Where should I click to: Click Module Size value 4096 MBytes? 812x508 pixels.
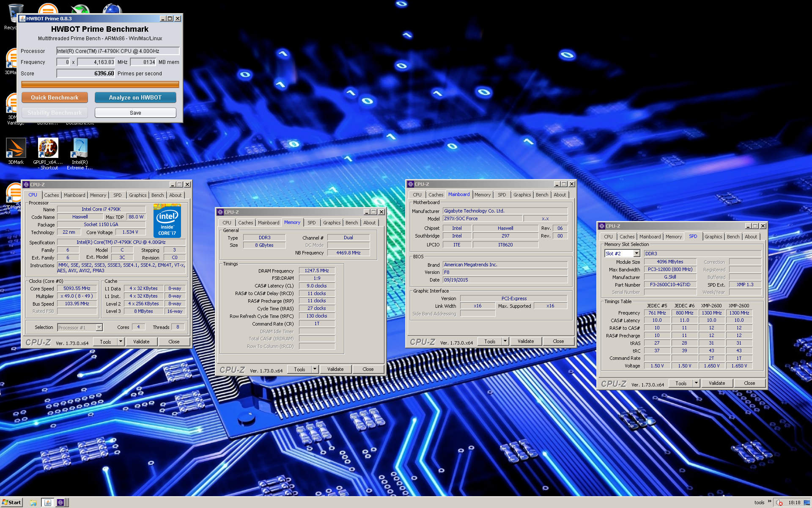(670, 262)
